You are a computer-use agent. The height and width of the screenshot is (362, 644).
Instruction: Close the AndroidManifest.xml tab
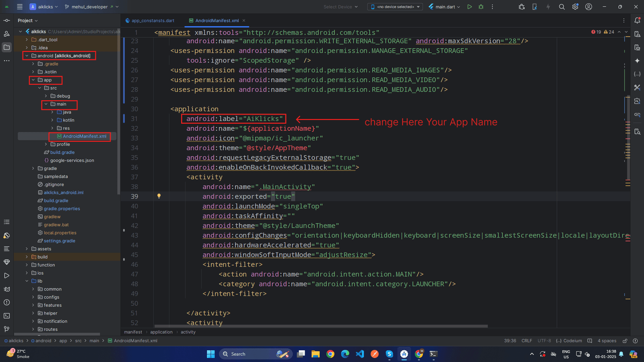(244, 21)
